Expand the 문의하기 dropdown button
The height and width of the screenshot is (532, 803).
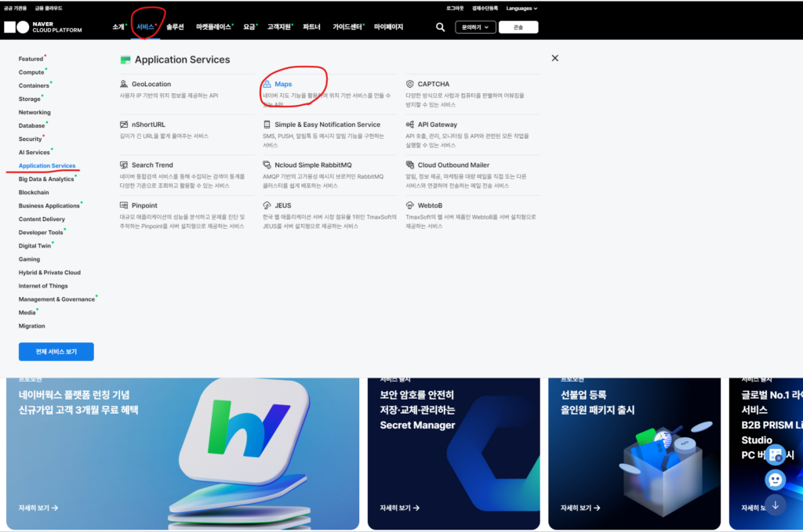tap(475, 27)
